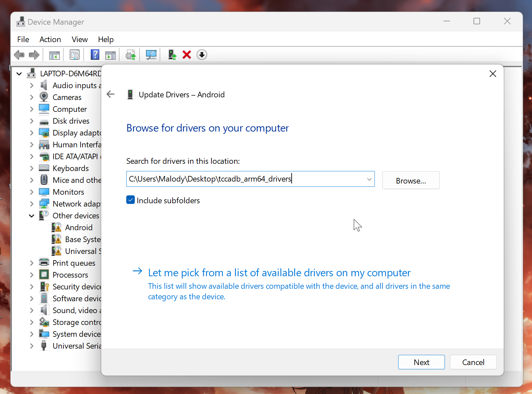Viewport: 532px width, 394px height.
Task: Open the Help menu
Action: (106, 39)
